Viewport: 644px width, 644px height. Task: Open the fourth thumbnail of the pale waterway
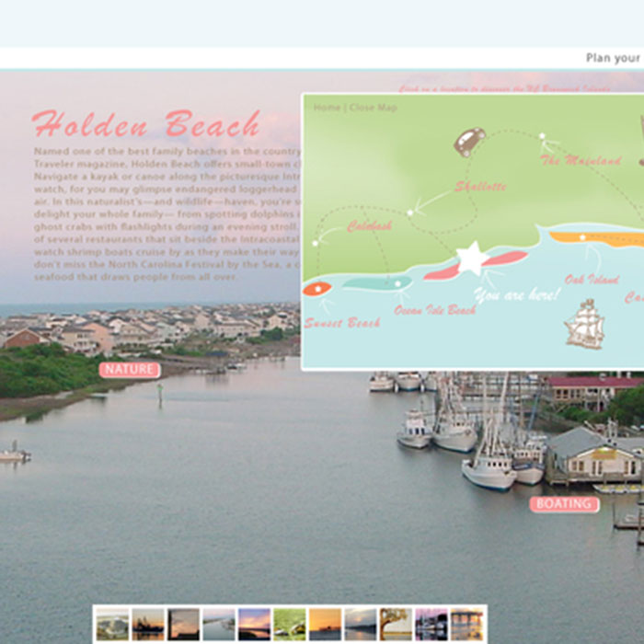pos(219,625)
